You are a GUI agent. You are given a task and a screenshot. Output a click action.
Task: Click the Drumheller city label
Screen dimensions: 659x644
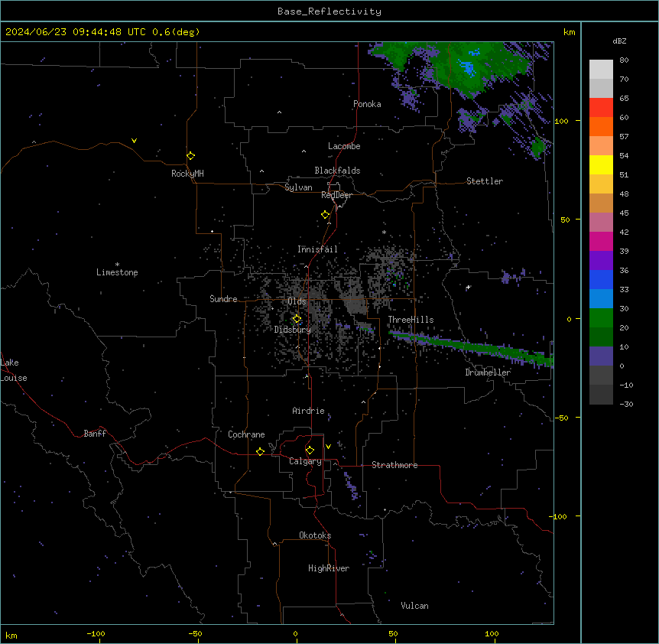pyautogui.click(x=488, y=372)
